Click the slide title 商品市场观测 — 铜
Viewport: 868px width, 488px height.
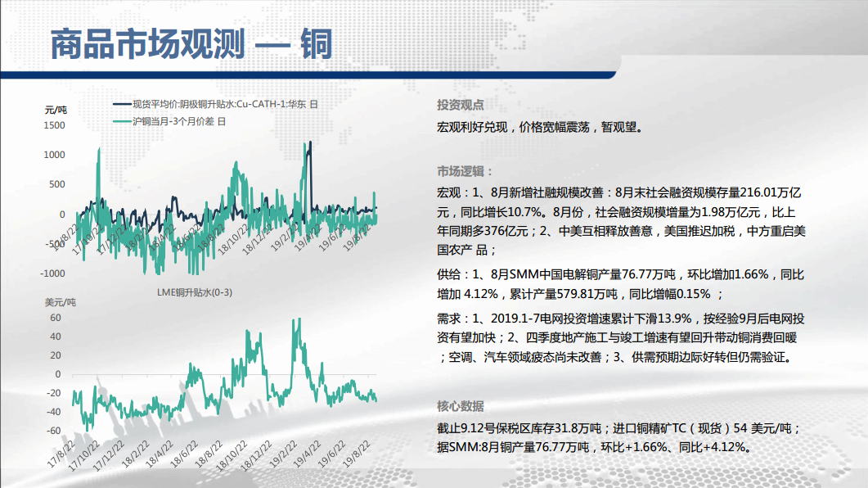191,44
